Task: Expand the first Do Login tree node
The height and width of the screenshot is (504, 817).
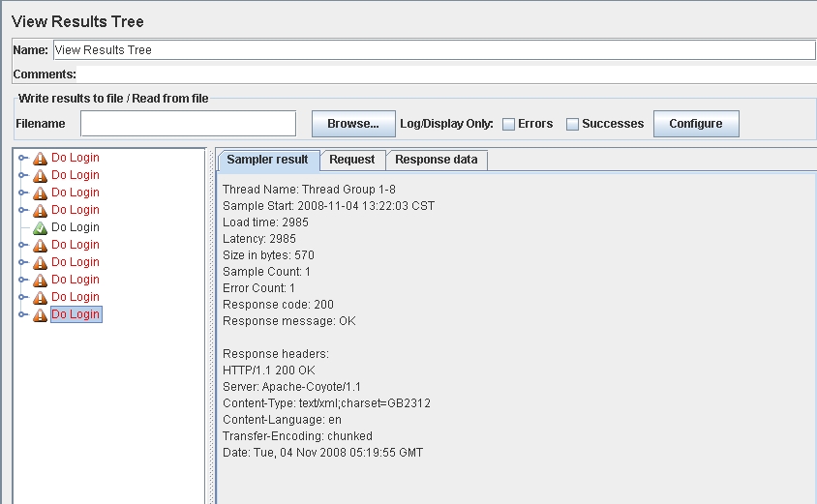Action: (22, 158)
